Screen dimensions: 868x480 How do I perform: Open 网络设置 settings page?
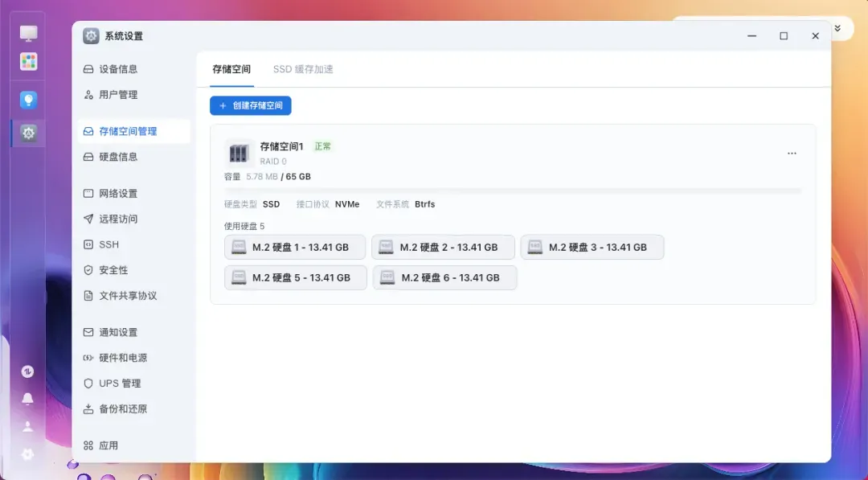(118, 194)
